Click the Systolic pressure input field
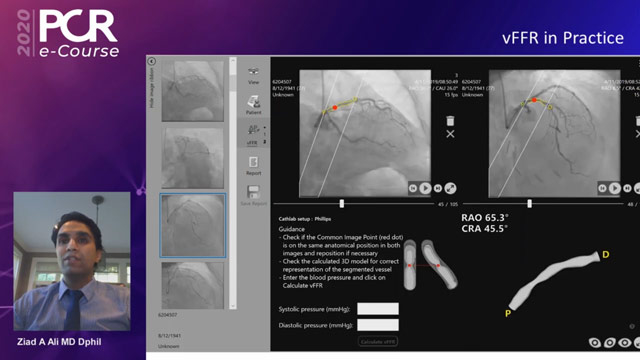 [x=378, y=309]
